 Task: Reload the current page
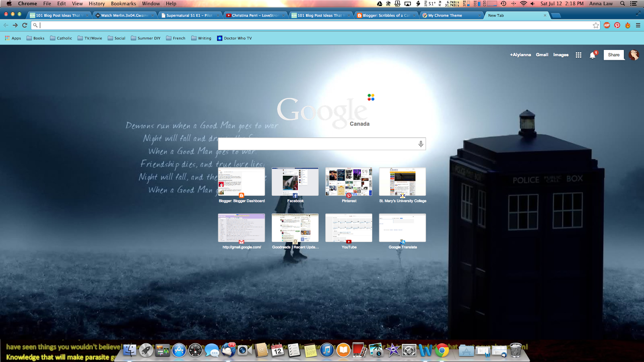pos(25,25)
